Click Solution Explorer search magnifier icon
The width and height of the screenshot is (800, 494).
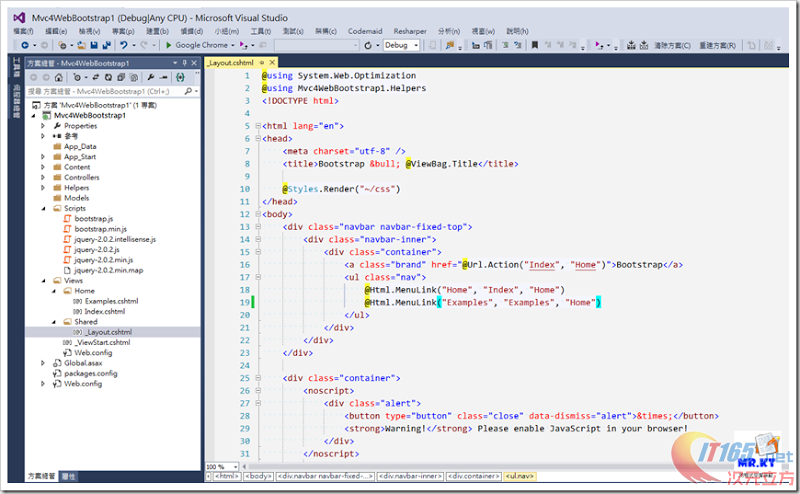click(188, 91)
